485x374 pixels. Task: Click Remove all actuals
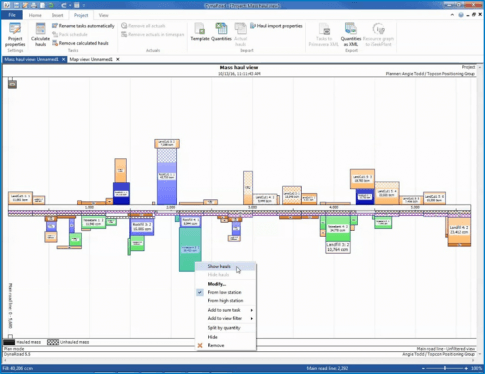pos(143,26)
